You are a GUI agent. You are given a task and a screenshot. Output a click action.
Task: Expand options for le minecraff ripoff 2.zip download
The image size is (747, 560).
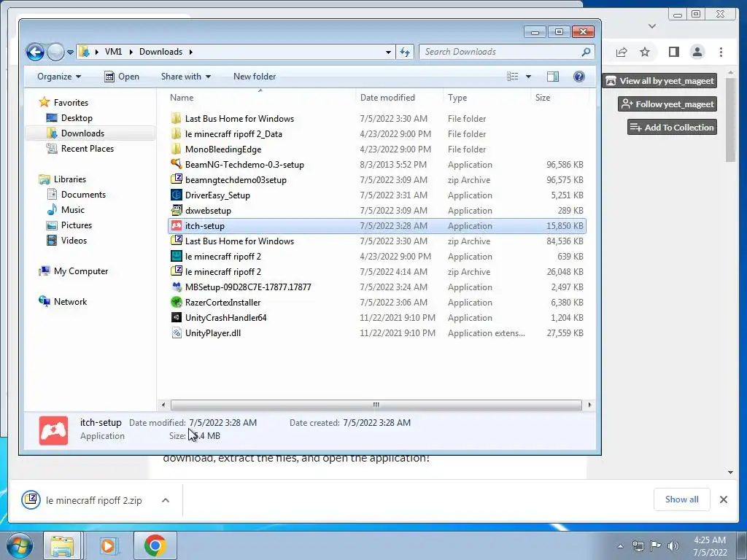coord(166,500)
